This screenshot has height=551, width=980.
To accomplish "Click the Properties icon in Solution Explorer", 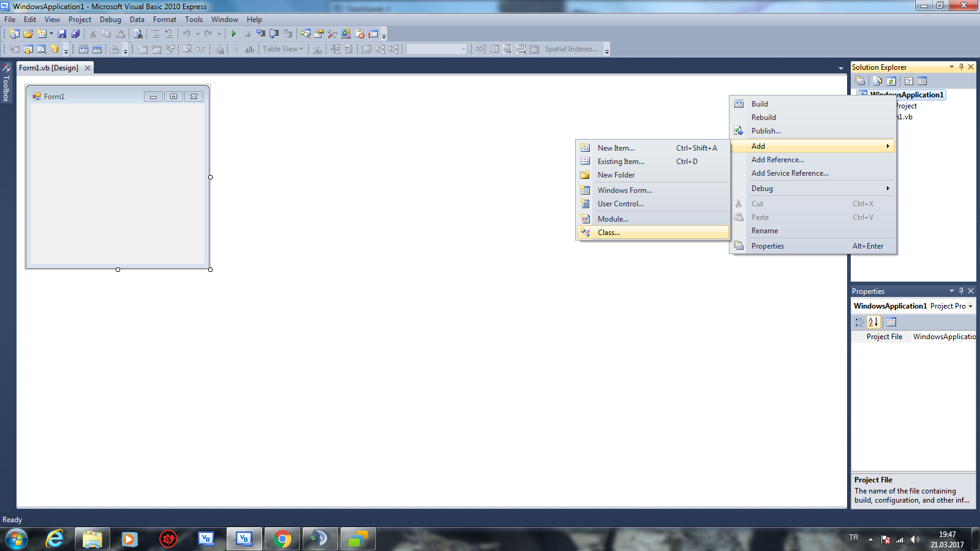I will tap(860, 81).
